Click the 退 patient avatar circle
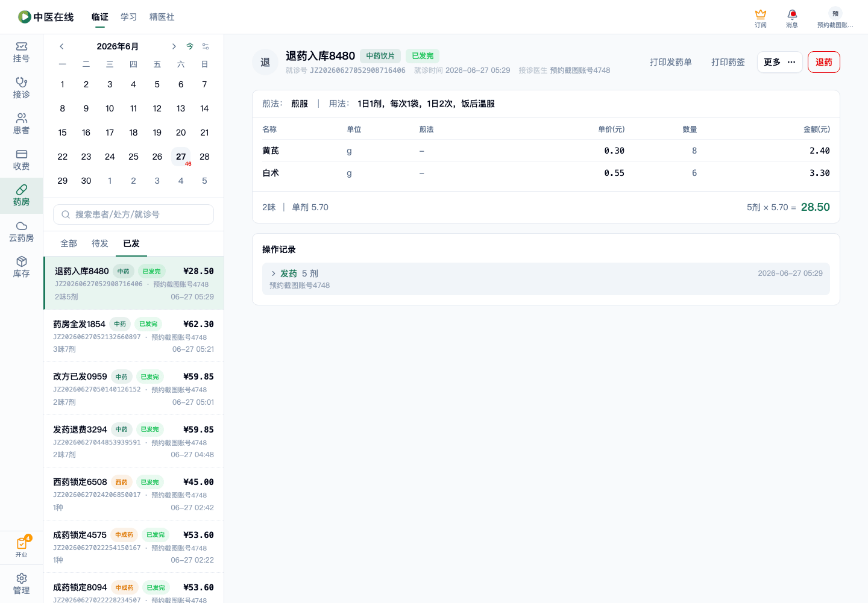Screen dimensions: 868x603 tap(265, 62)
